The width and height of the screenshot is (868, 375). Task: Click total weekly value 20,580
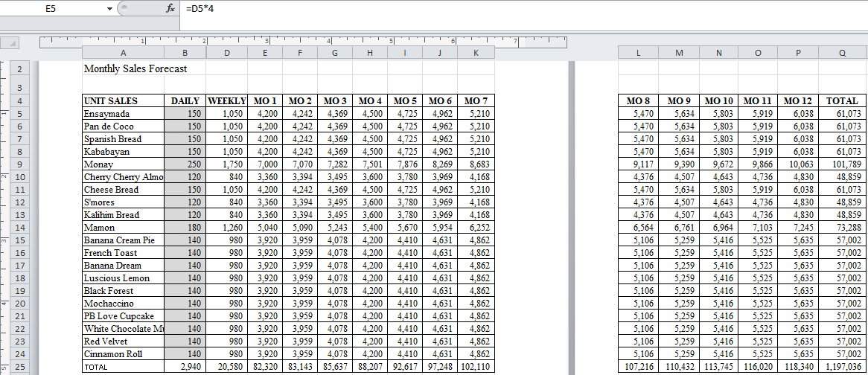[226, 367]
